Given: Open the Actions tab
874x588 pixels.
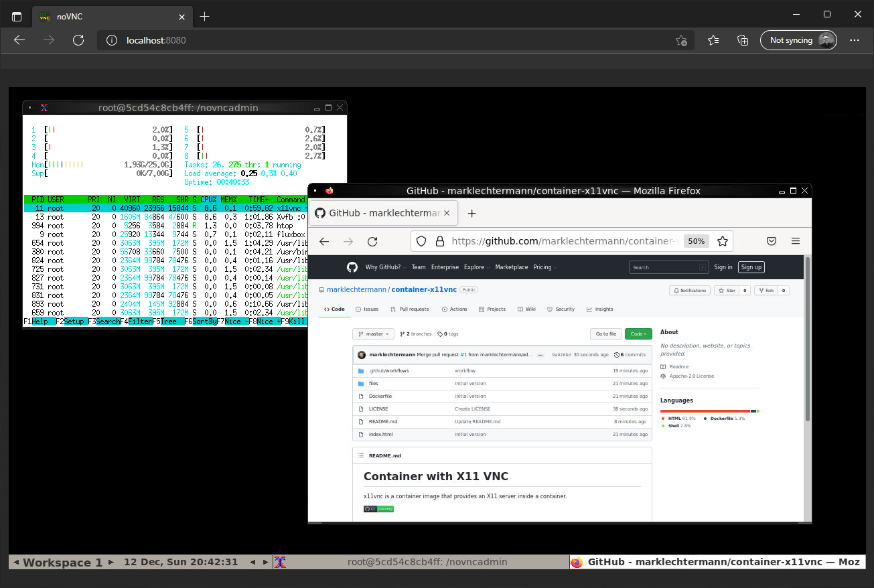Looking at the screenshot, I should click(455, 309).
